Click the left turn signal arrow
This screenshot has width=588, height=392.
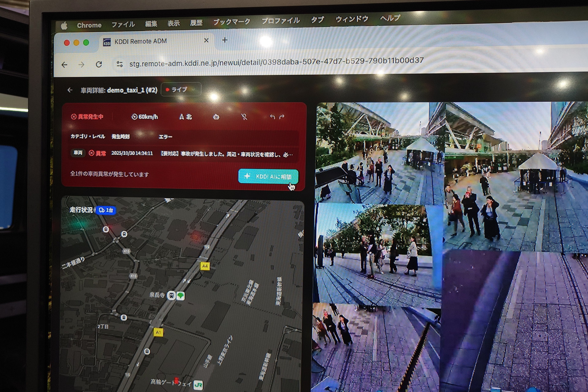click(272, 117)
